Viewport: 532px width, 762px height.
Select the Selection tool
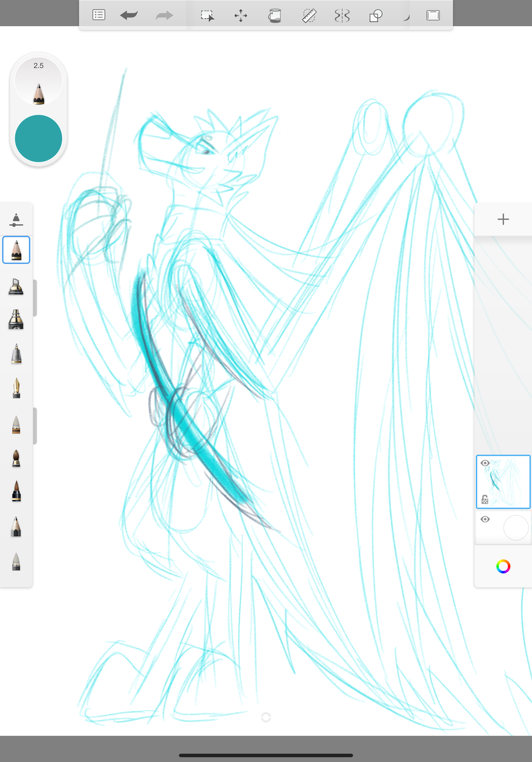(x=208, y=16)
